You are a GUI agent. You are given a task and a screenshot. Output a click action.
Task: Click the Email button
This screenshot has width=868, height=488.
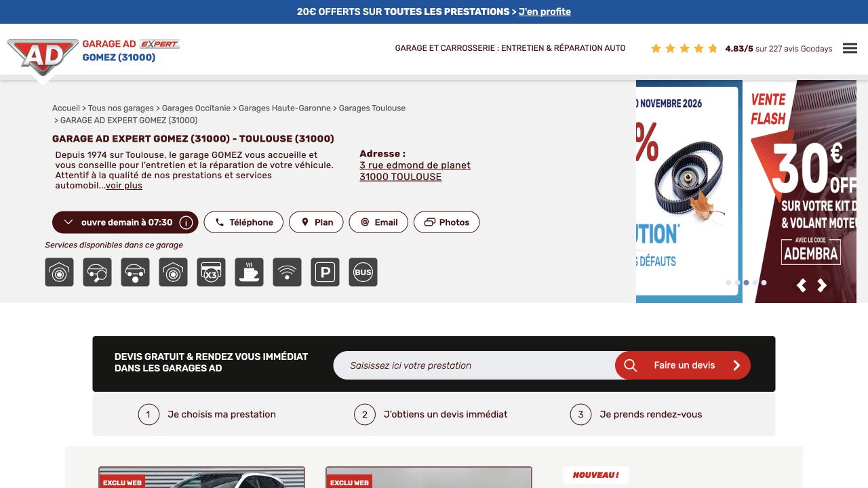pos(378,222)
